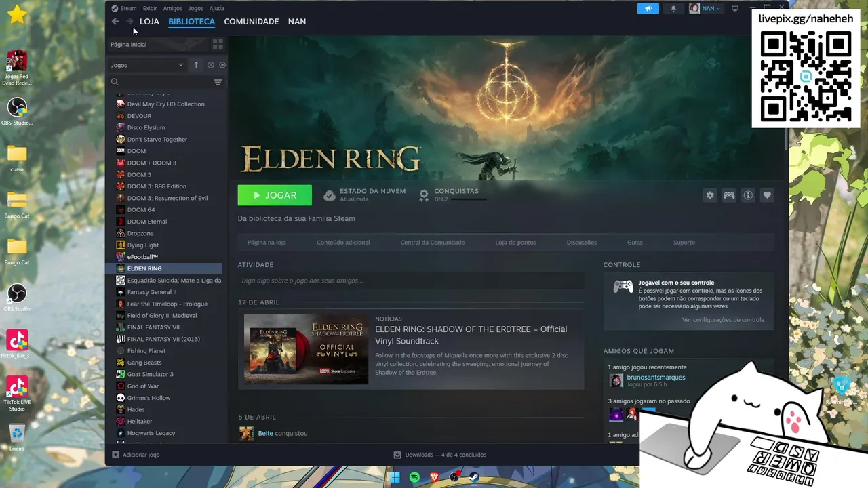Switch library to collections grid view

point(218,44)
